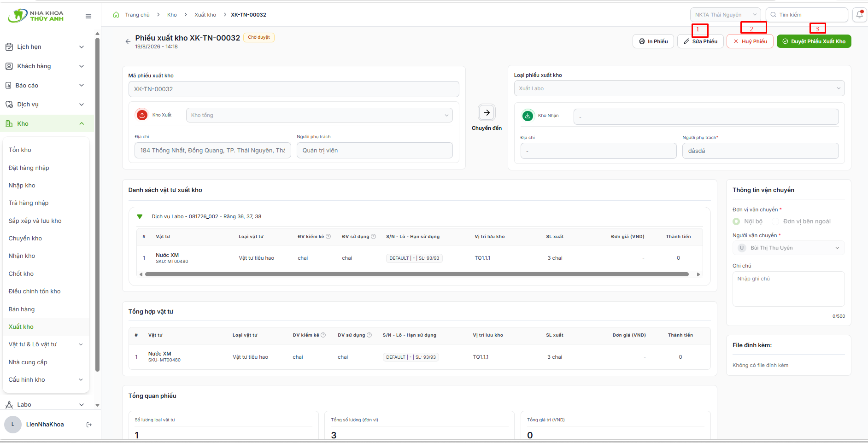The height and width of the screenshot is (443, 868).
Task: Open the Loại phiếu xuất kho dropdown
Action: pyautogui.click(x=679, y=88)
